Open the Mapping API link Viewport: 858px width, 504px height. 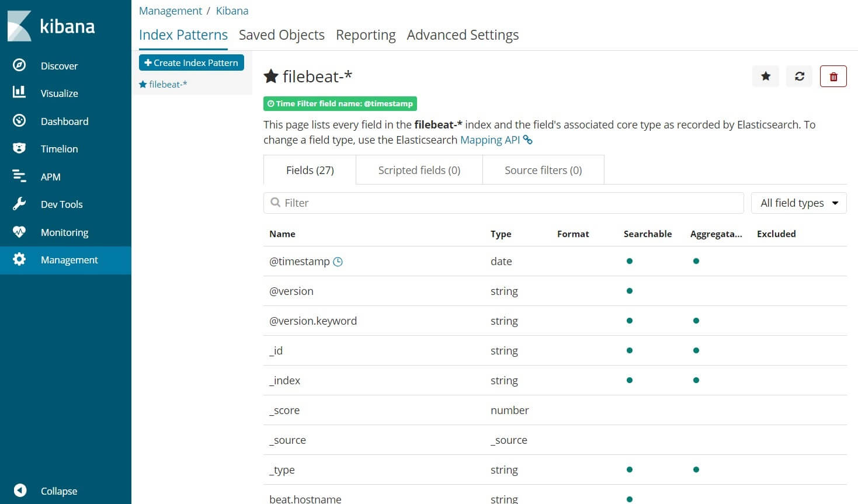tap(490, 140)
